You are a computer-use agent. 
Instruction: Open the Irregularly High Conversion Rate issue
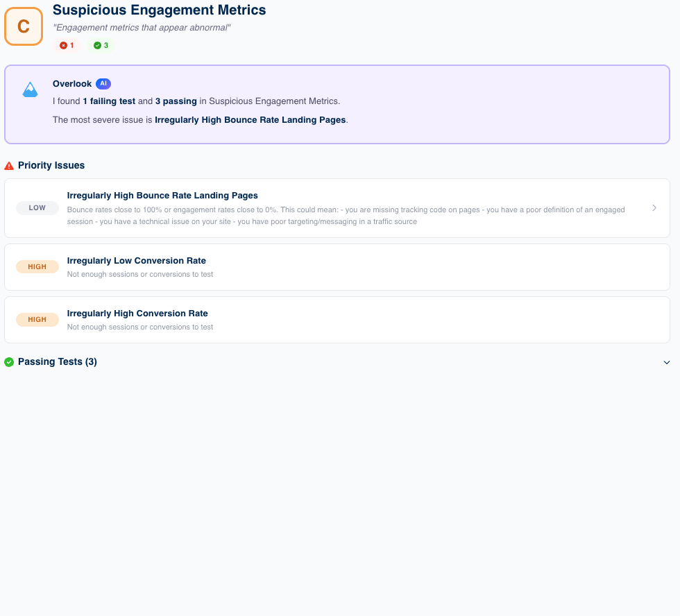[x=137, y=314]
